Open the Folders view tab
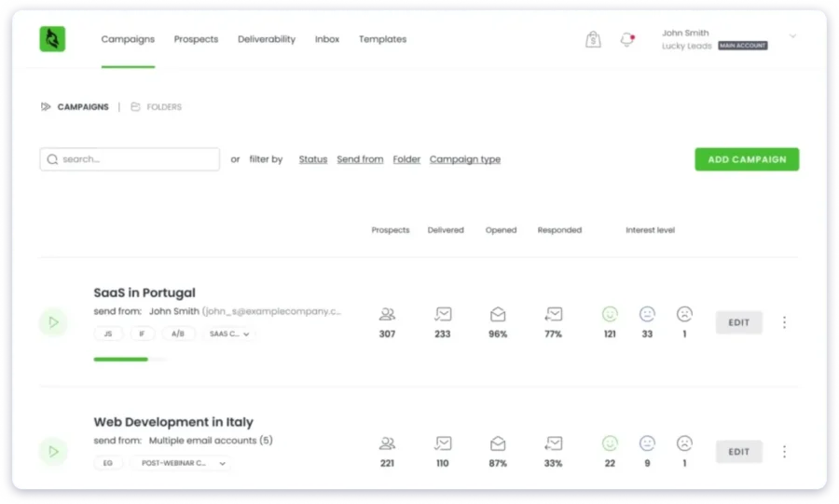This screenshot has height=504, width=839. tap(157, 107)
